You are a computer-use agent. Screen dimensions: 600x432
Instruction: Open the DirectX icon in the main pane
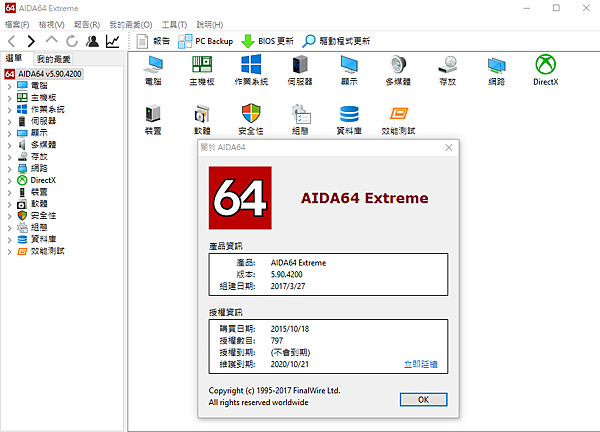[546, 70]
